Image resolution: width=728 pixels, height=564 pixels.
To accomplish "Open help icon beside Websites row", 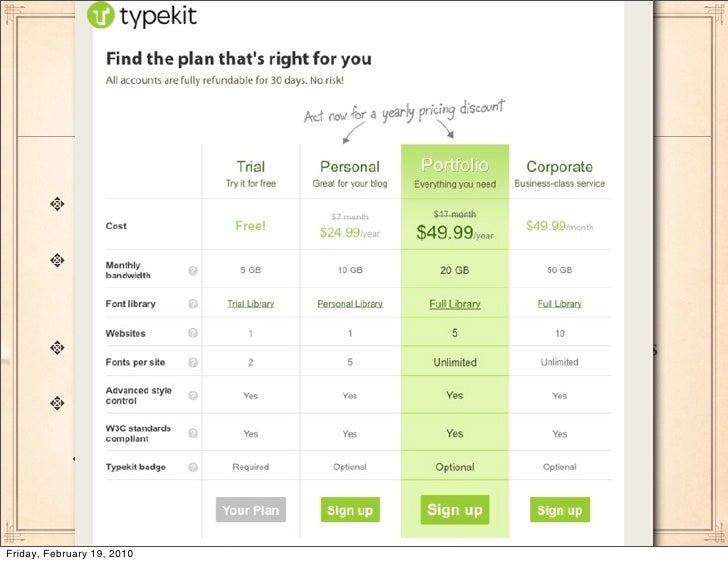I will [x=193, y=333].
